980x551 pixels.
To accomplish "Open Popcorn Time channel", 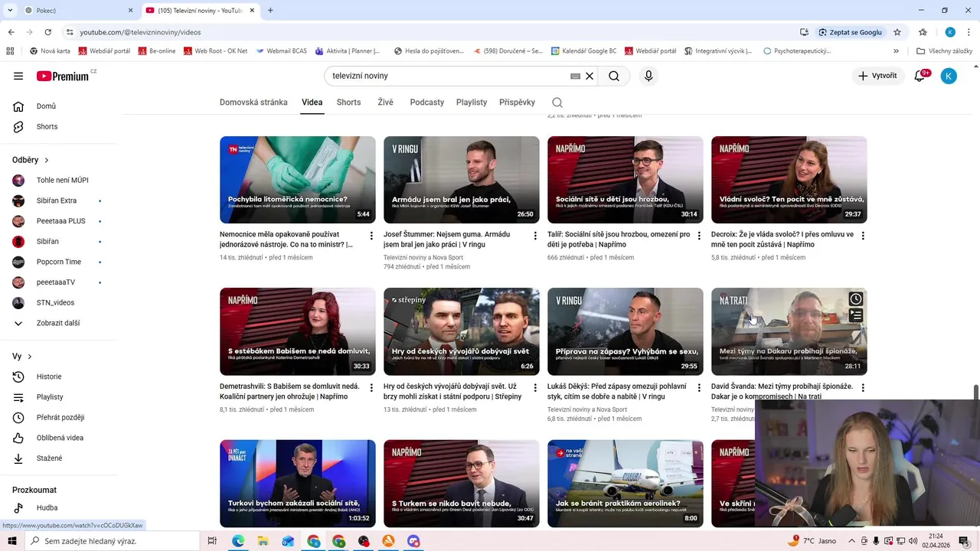I will 60,262.
